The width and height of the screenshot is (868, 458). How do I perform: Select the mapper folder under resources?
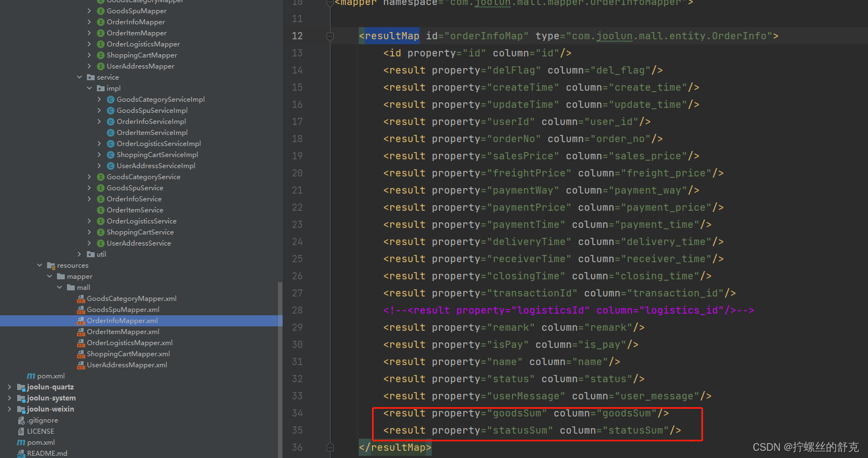coord(80,277)
